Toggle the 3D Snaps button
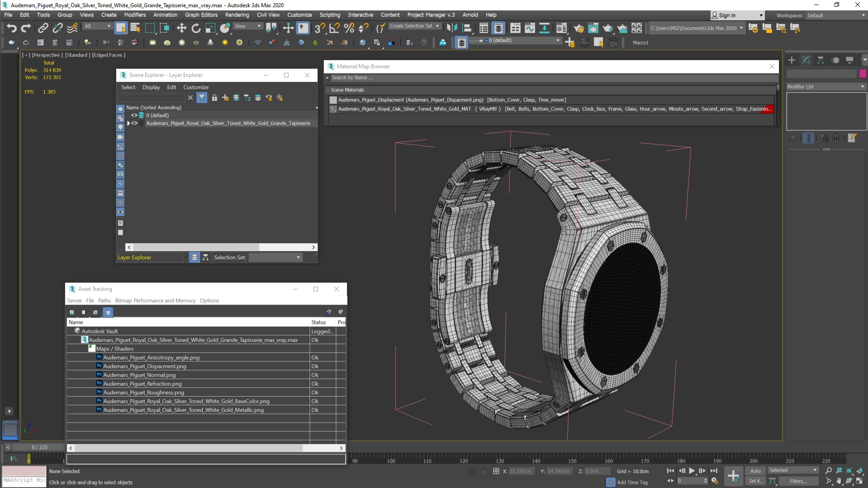Image resolution: width=868 pixels, height=488 pixels. coord(319,28)
